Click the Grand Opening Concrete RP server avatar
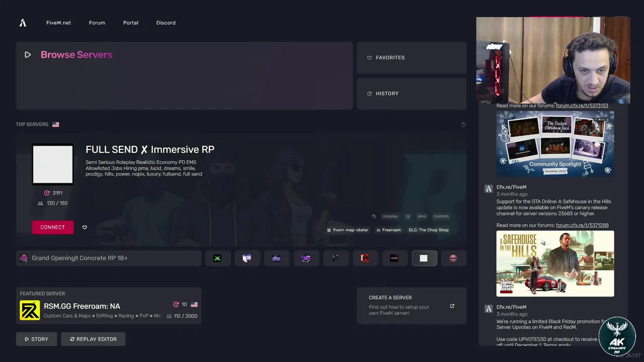The width and height of the screenshot is (644, 362). (x=24, y=258)
